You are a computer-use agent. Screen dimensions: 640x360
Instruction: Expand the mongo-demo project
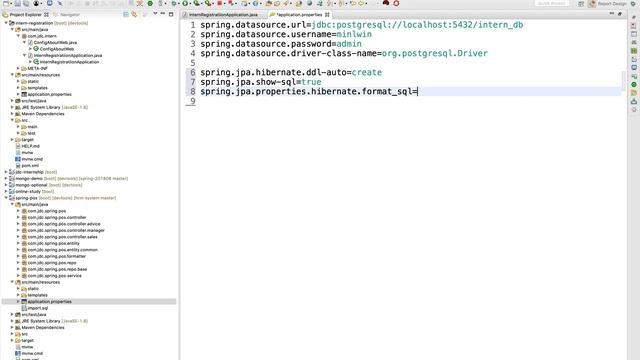(x=6, y=179)
